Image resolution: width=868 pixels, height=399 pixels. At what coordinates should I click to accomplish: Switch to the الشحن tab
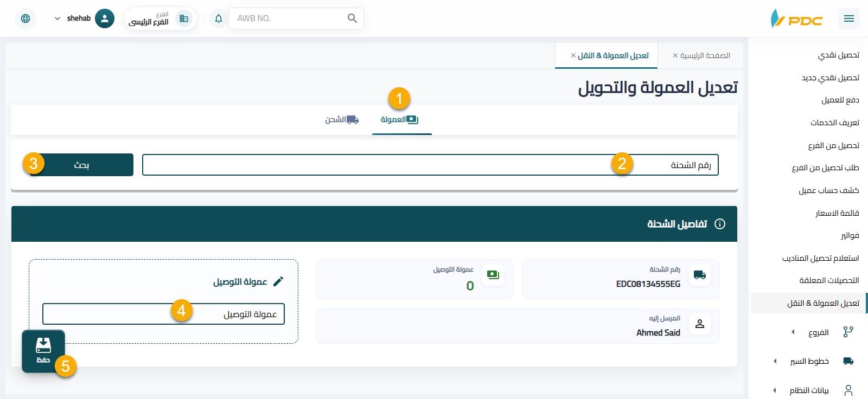[342, 119]
